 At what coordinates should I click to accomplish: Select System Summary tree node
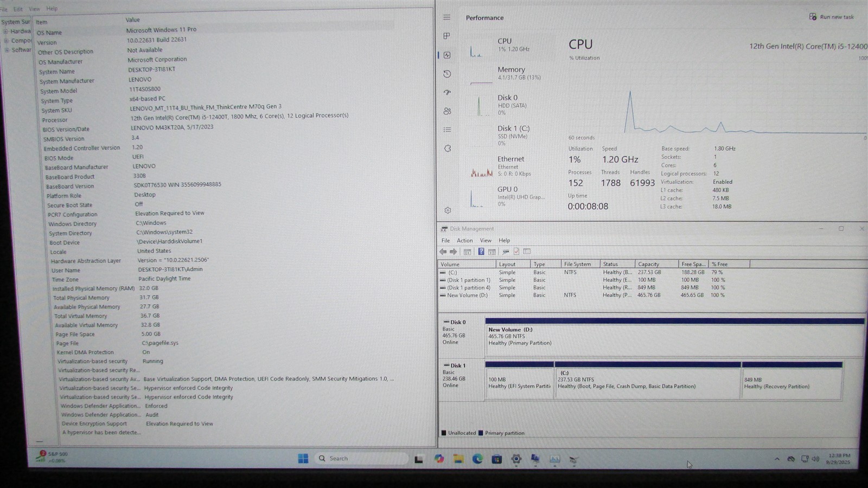(16, 22)
